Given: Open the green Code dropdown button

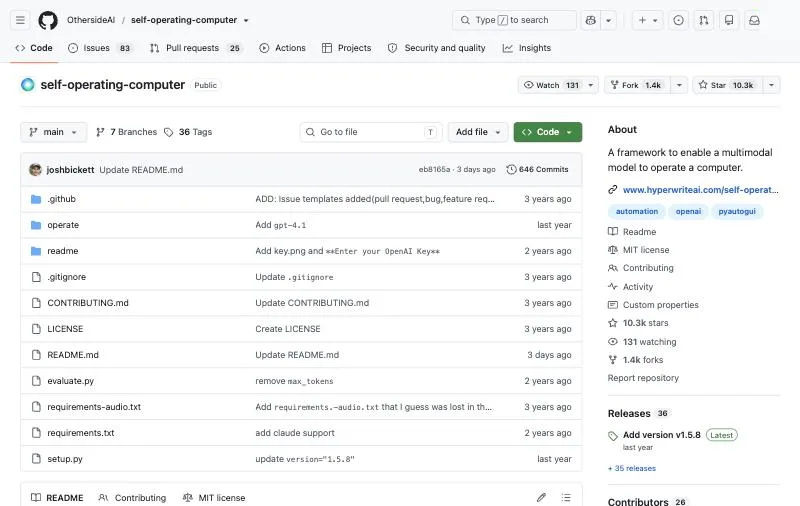Looking at the screenshot, I should tap(547, 132).
